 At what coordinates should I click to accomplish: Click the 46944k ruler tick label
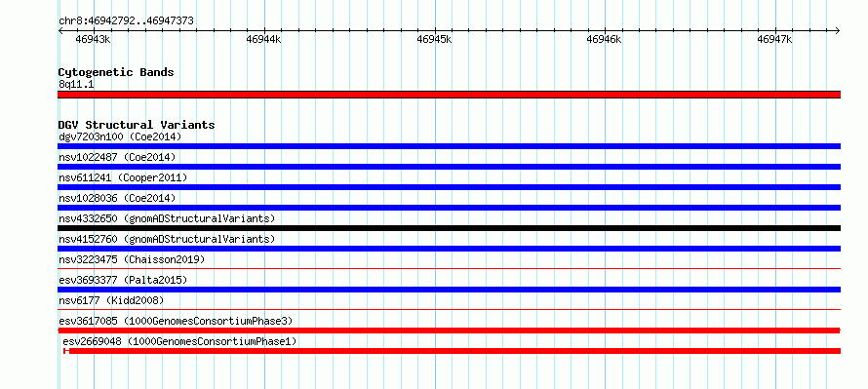[x=263, y=39]
